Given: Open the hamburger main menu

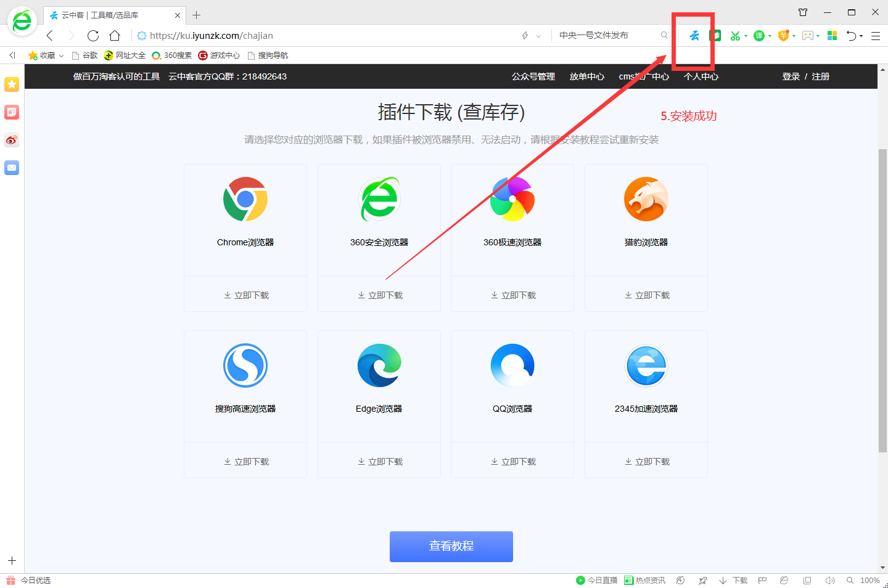Looking at the screenshot, I should pos(876,35).
